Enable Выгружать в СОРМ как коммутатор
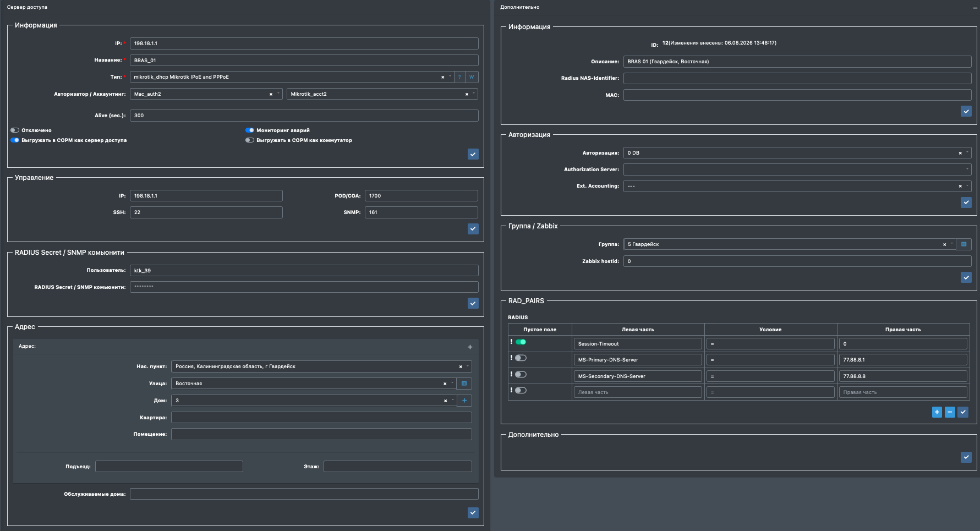This screenshot has height=531, width=980. (x=250, y=140)
